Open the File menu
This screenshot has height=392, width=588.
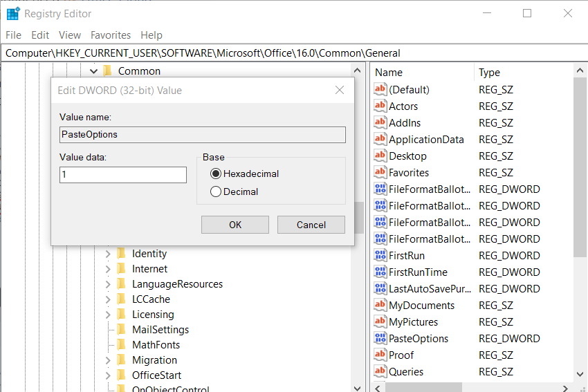pos(14,35)
